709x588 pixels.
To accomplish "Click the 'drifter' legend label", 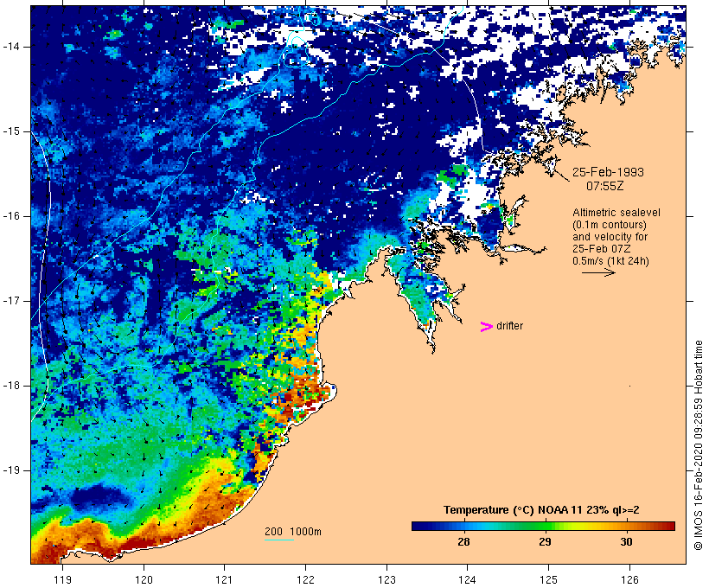I will (x=509, y=326).
